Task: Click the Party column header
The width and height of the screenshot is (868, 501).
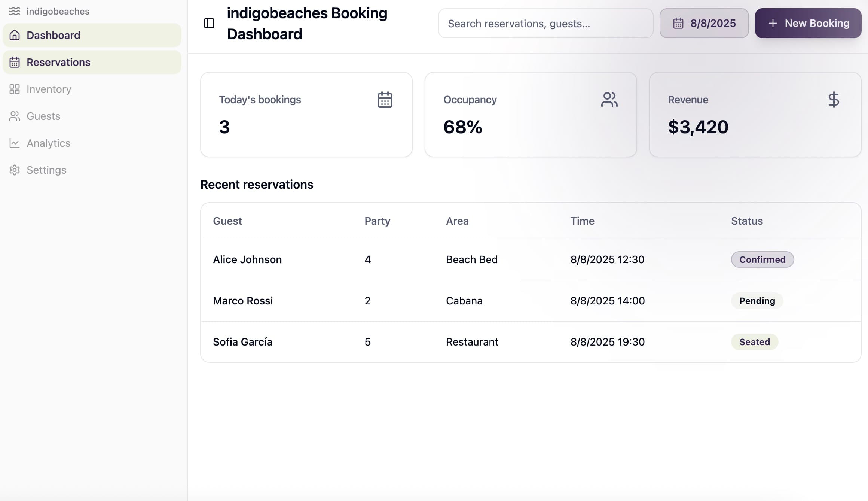Action: [x=378, y=221]
